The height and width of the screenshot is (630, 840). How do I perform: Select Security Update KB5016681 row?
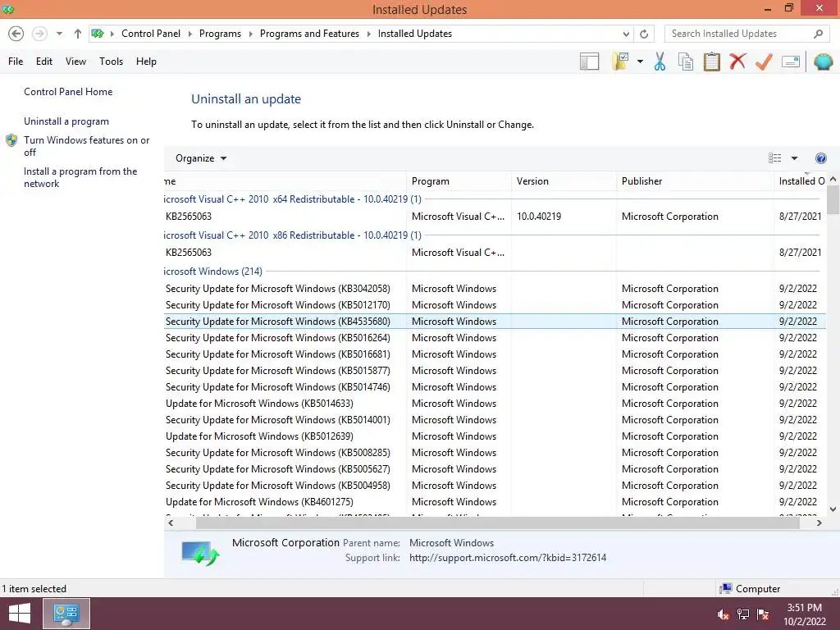pyautogui.click(x=495, y=354)
